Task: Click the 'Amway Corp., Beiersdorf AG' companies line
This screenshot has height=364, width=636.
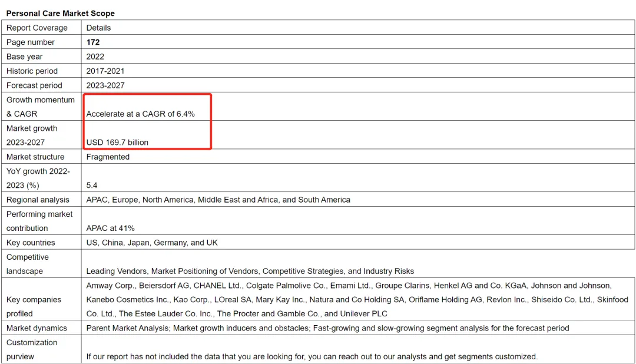Action: click(x=349, y=285)
